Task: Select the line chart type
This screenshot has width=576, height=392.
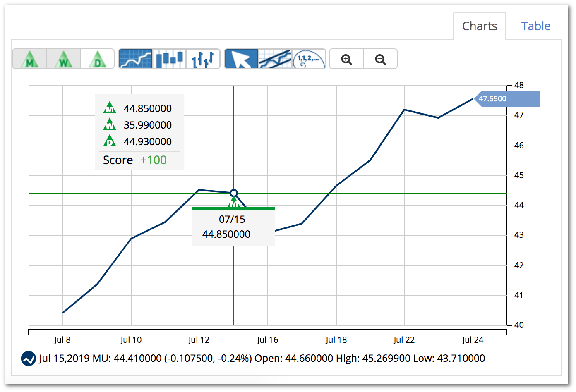Action: point(135,59)
